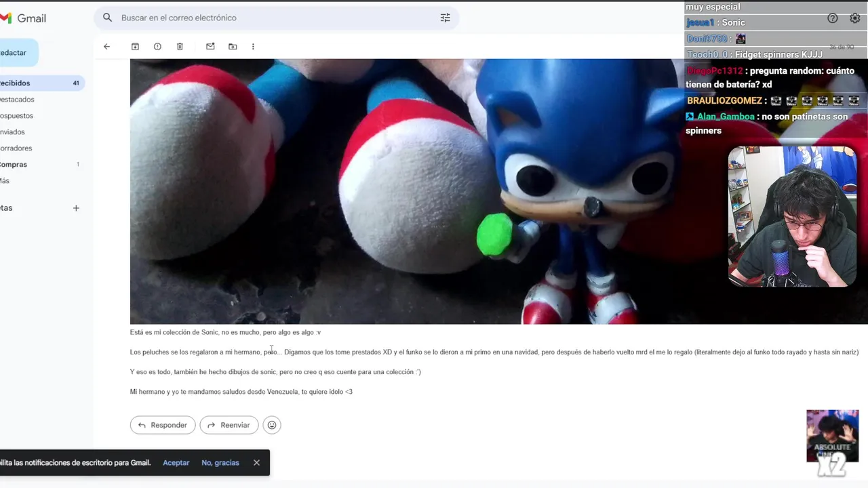Report email as spam
This screenshot has width=868, height=488.
tap(157, 46)
